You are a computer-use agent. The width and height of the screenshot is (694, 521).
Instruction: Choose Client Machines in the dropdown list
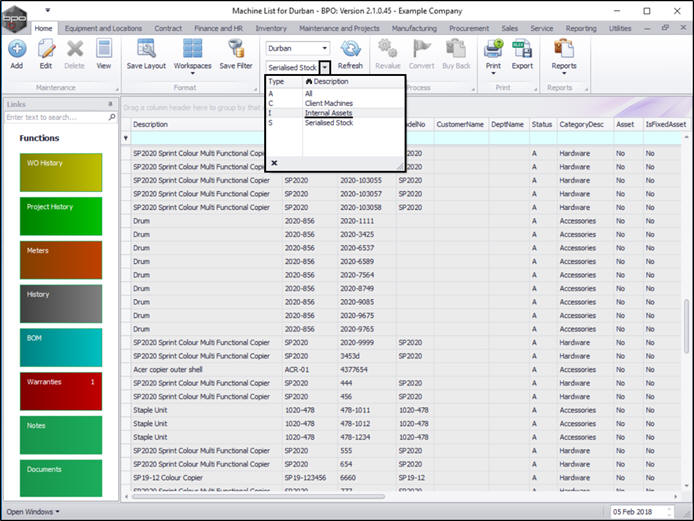click(330, 103)
